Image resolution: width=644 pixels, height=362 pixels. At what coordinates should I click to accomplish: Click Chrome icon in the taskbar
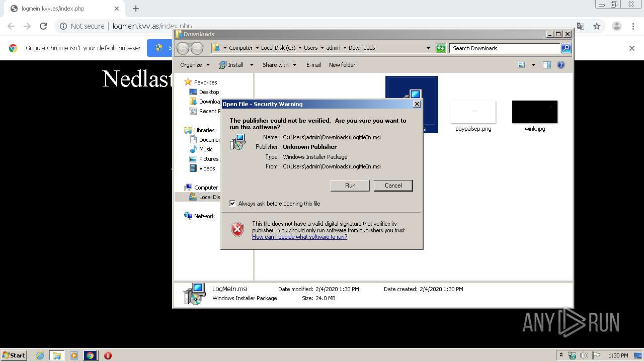(x=91, y=355)
